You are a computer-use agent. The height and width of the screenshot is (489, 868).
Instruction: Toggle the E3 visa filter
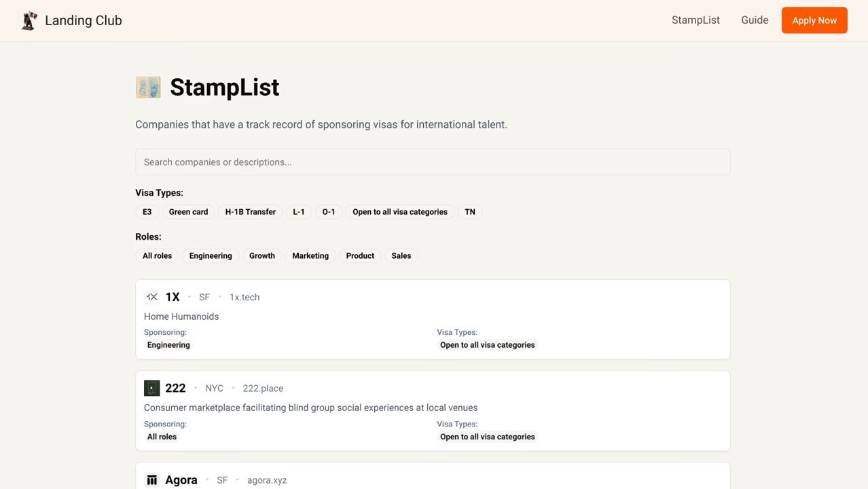pyautogui.click(x=147, y=212)
